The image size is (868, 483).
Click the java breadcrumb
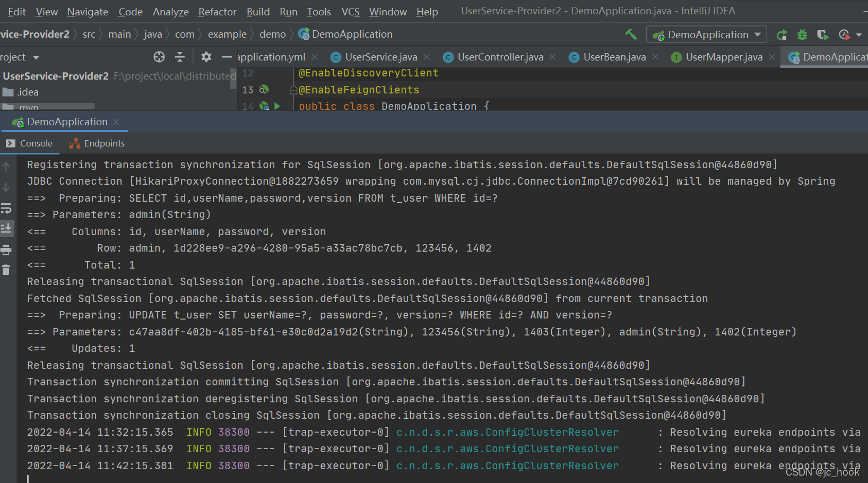[153, 34]
